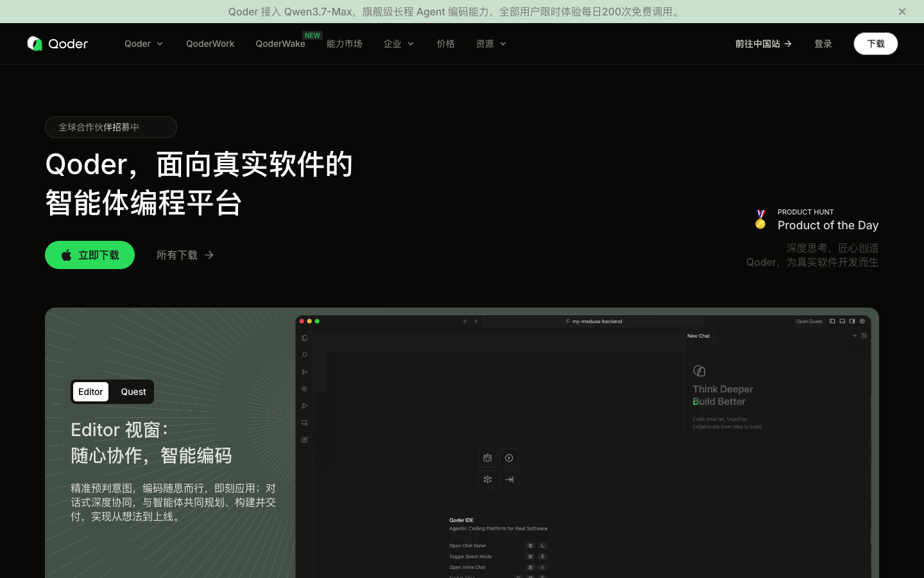Click the Extensions icon in IDE preview sidebar
Image resolution: width=924 pixels, height=578 pixels.
click(x=304, y=440)
